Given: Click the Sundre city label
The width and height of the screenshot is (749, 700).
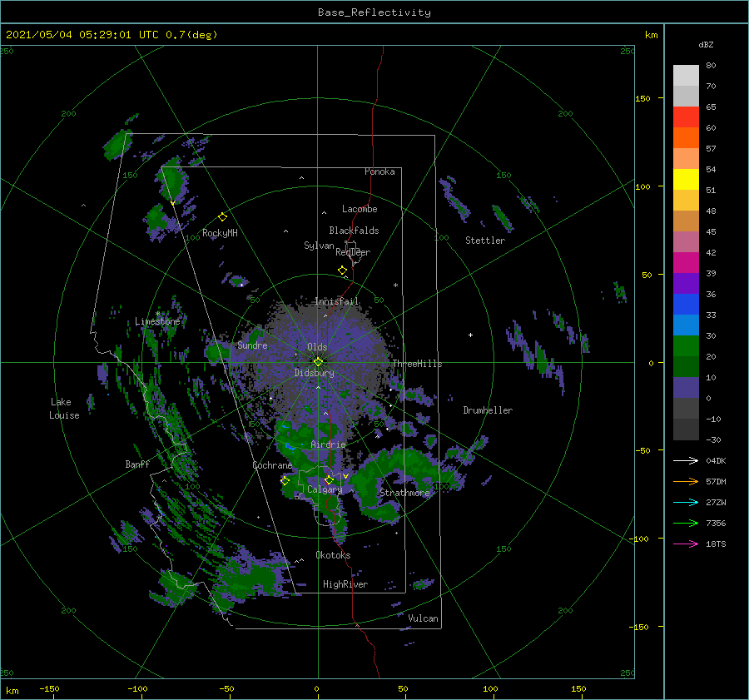Looking at the screenshot, I should click(252, 345).
